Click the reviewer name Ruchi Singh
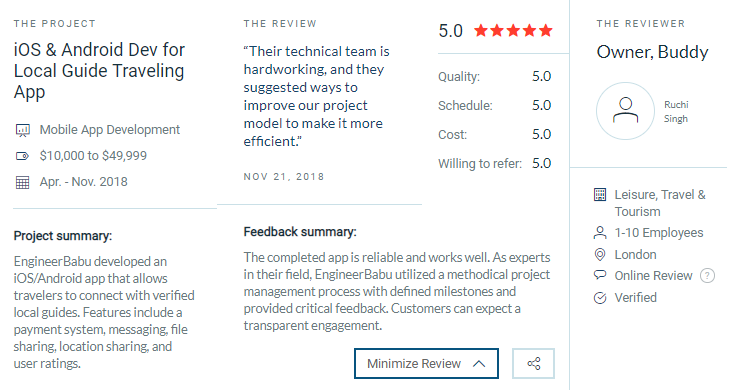745x390 pixels. pos(676,112)
